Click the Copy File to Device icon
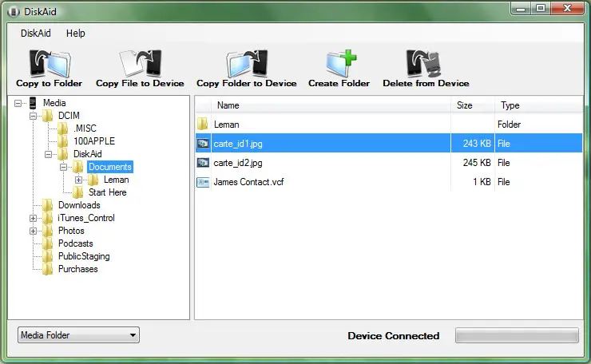Image resolution: width=591 pixels, height=364 pixels. click(141, 63)
